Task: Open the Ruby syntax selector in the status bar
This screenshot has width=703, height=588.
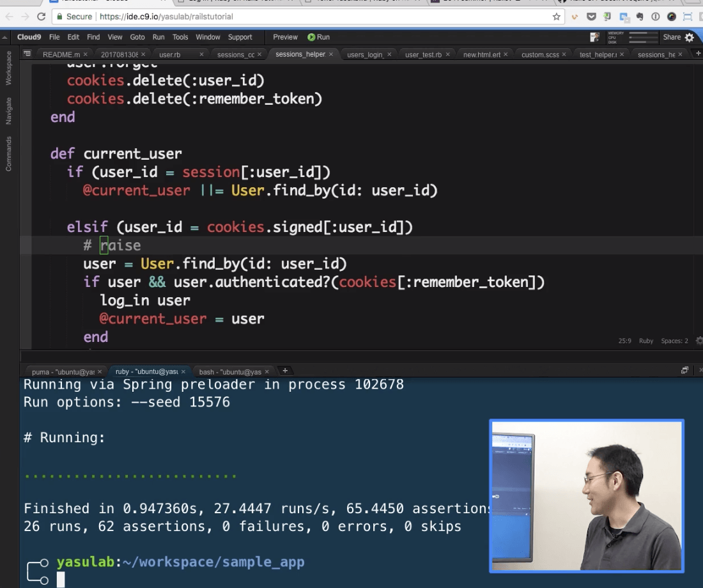Action: click(x=646, y=341)
